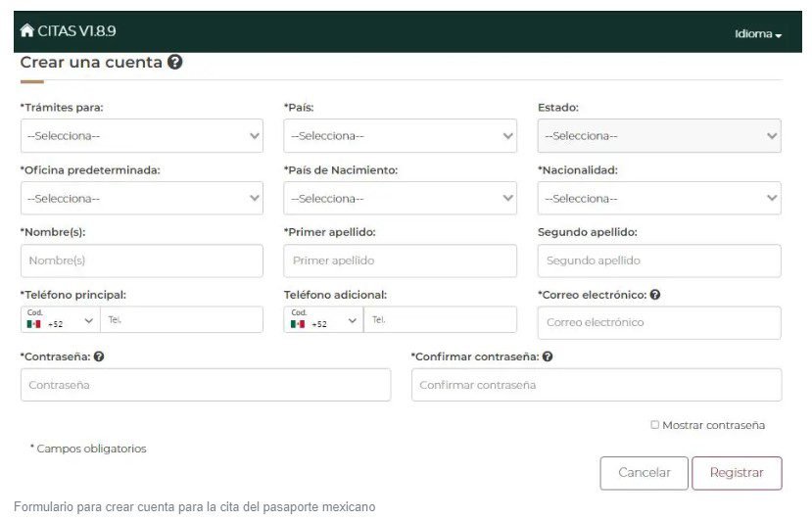
Task: Click the home icon beside CITAS V1.8.9
Action: point(26,30)
